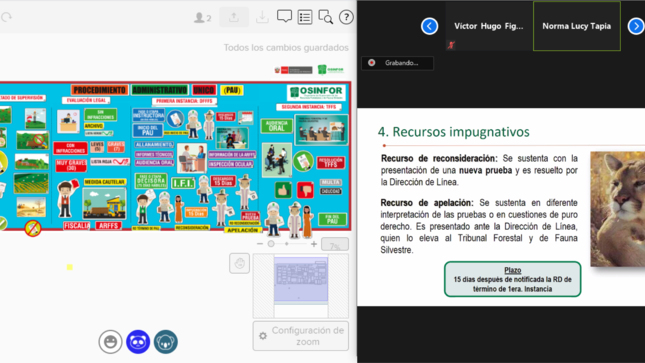The width and height of the screenshot is (645, 363).
Task: Click the blue panda avatar icon
Action: click(x=138, y=342)
